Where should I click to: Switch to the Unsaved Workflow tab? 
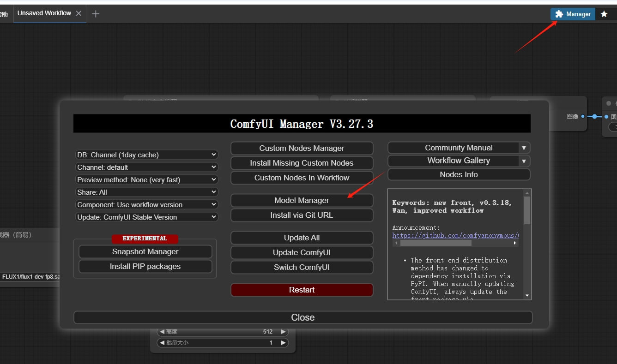[44, 13]
